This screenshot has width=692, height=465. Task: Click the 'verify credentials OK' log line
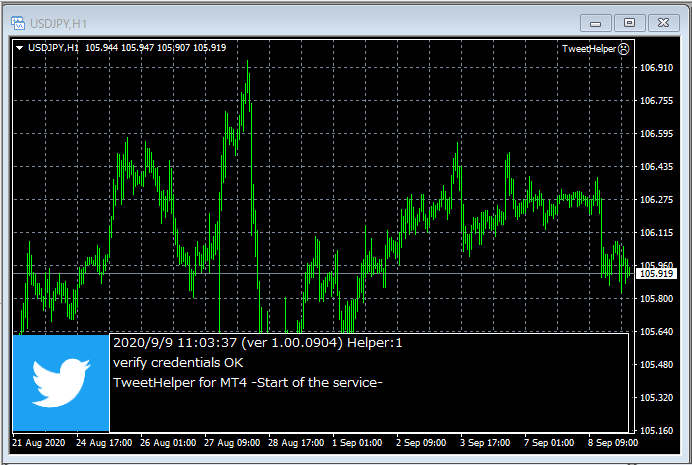pyautogui.click(x=178, y=363)
